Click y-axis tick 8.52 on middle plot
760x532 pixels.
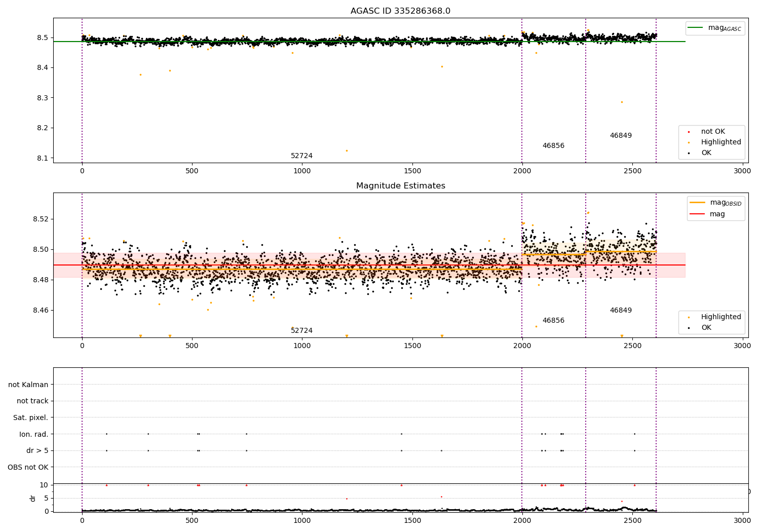[x=41, y=219]
